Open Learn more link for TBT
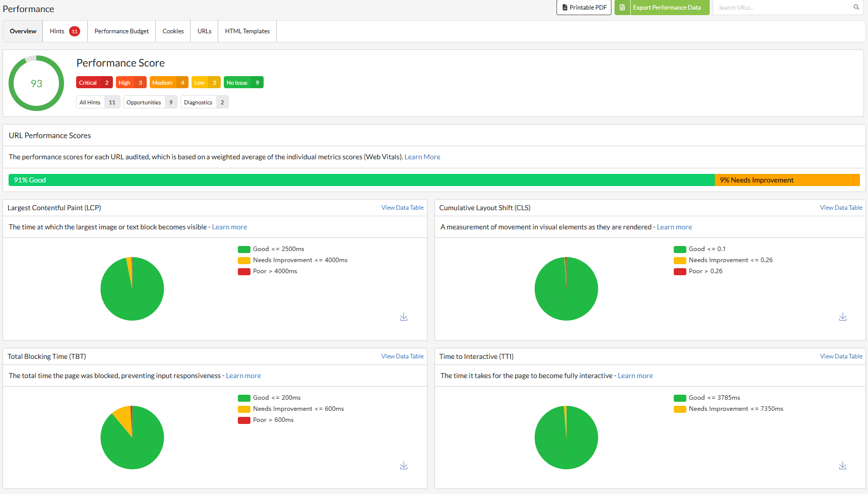Image resolution: width=868 pixels, height=494 pixels. (243, 376)
